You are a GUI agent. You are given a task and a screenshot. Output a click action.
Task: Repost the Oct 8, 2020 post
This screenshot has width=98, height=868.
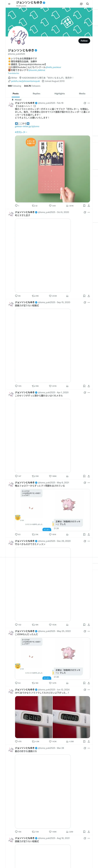33,296
